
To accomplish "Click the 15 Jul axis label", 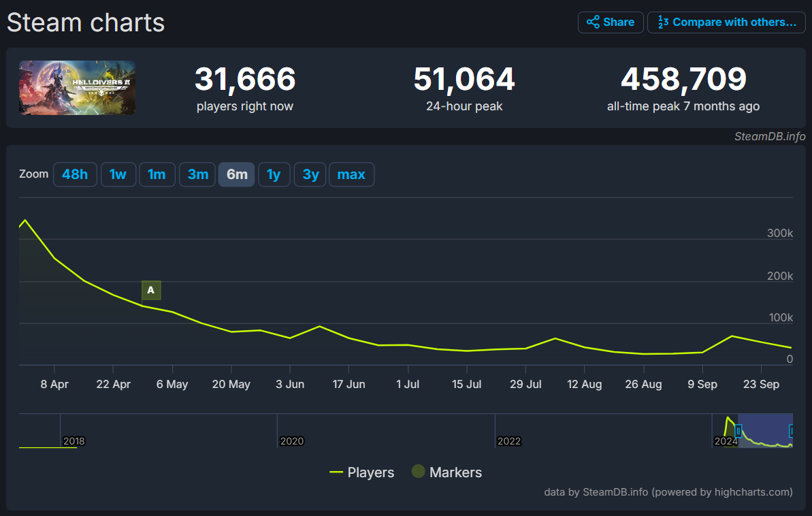I will (x=467, y=385).
